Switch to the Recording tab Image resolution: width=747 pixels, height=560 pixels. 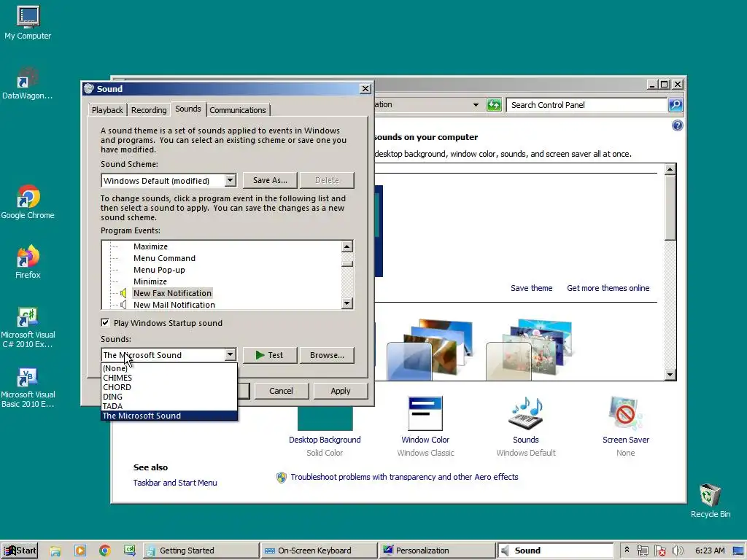149,110
